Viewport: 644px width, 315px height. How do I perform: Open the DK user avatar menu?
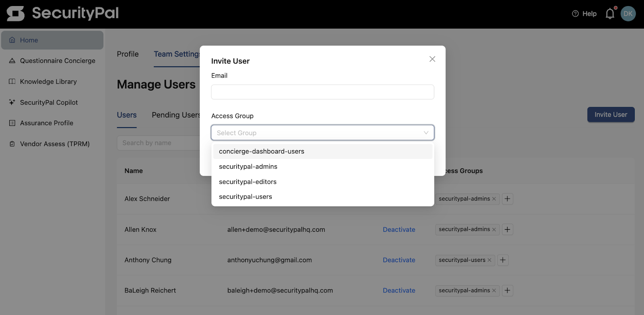(x=628, y=14)
